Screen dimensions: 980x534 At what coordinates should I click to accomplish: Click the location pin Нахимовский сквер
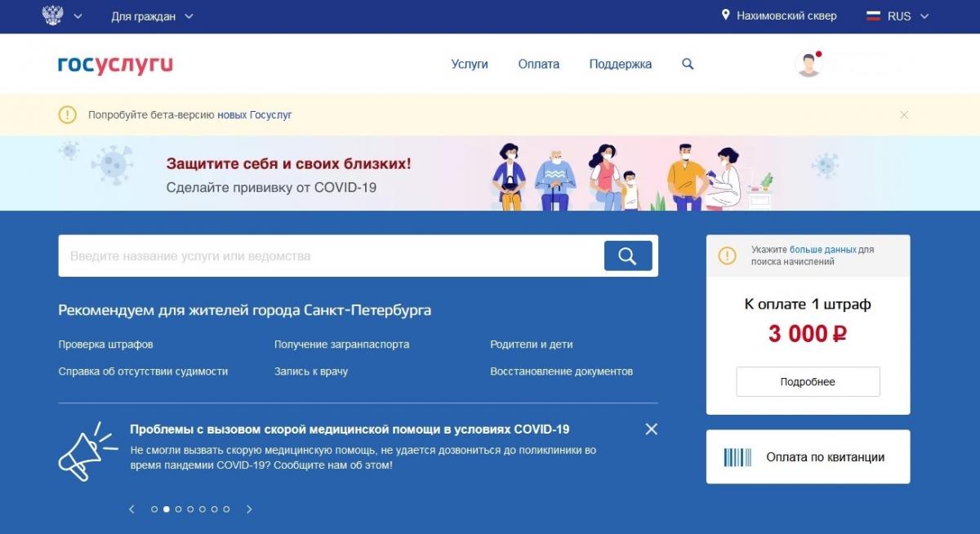[779, 16]
